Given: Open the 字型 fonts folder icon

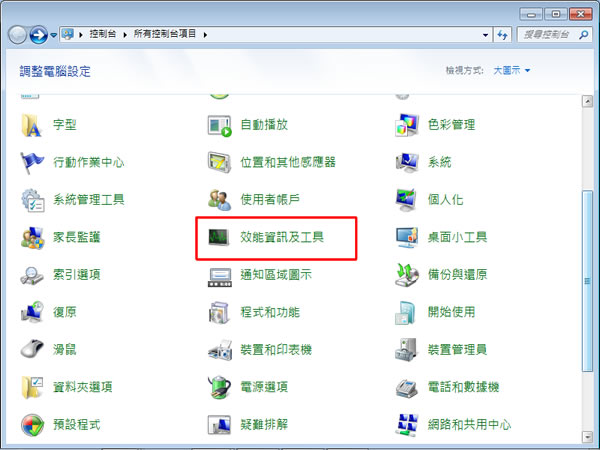Looking at the screenshot, I should 31,125.
